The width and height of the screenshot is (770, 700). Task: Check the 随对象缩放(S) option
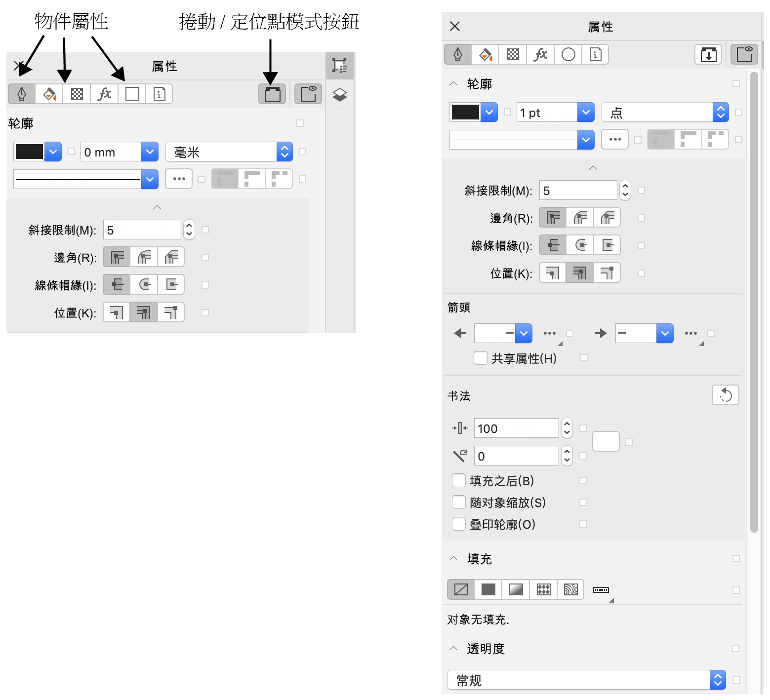[x=459, y=502]
